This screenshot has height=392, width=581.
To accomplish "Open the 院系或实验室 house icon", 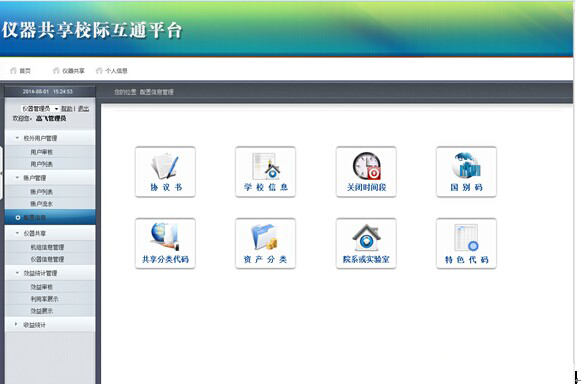I will [x=366, y=243].
